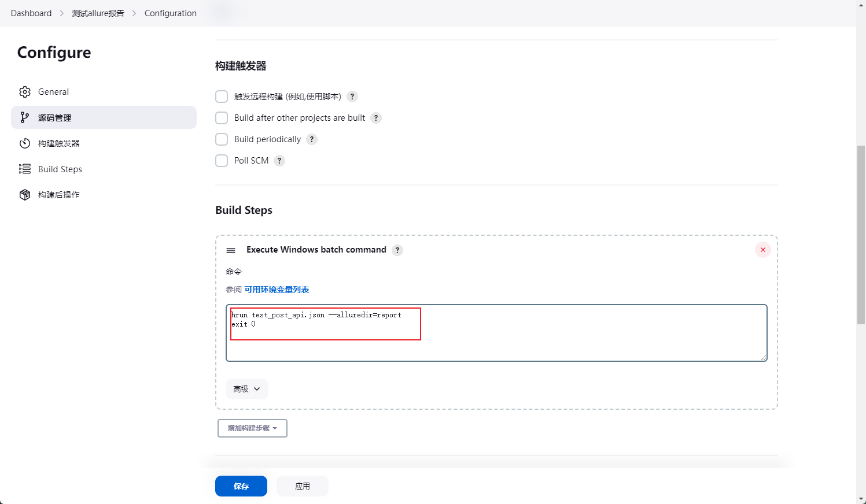This screenshot has height=504, width=866.
Task: Click the 构建后操作 package icon
Action: coord(25,195)
